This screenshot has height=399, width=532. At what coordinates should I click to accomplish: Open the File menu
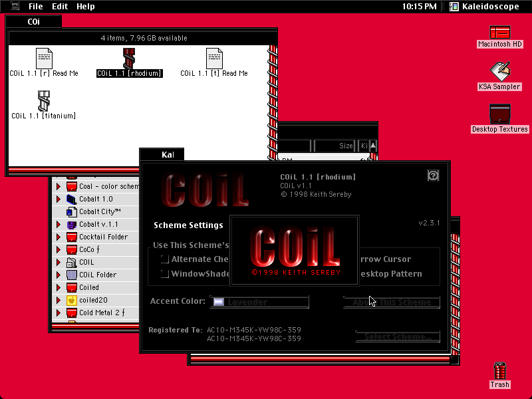(x=35, y=6)
